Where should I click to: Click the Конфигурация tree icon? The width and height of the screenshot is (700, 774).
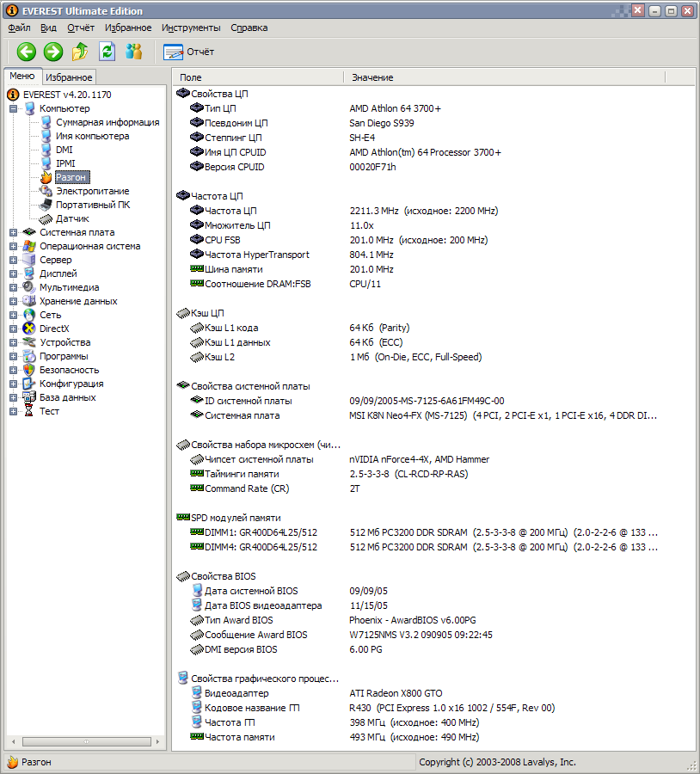[x=29, y=384]
